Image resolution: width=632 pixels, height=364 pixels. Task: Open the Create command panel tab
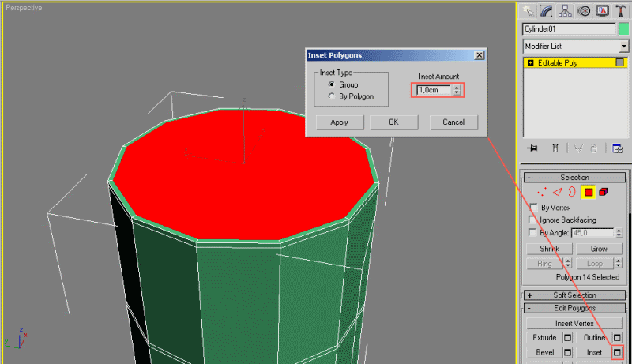(528, 11)
